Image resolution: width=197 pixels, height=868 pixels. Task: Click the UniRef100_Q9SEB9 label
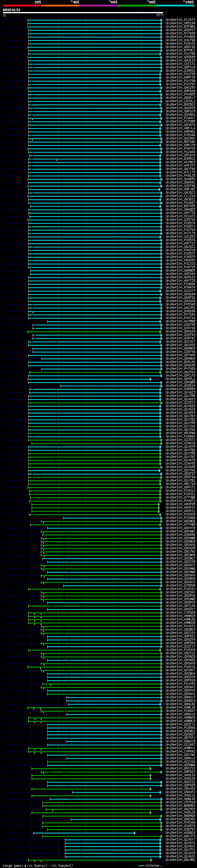(x=180, y=57)
